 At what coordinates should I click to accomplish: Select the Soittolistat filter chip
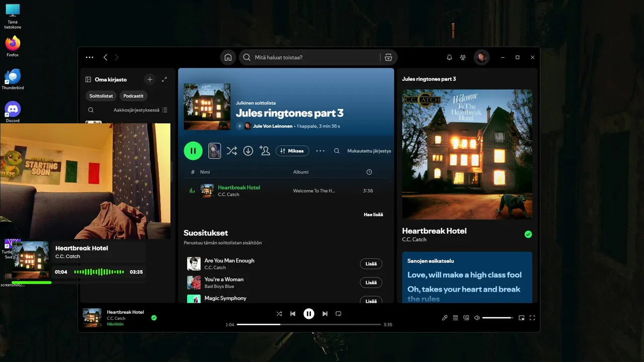[101, 96]
